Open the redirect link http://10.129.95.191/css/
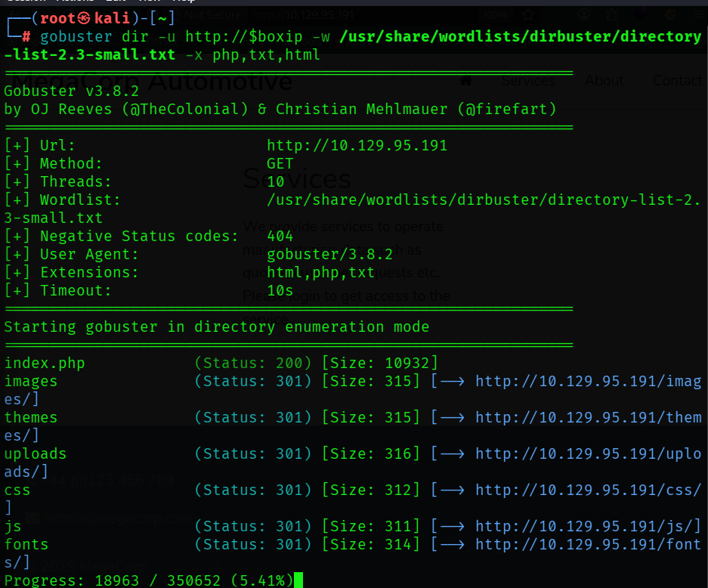708x588 pixels. click(x=588, y=490)
